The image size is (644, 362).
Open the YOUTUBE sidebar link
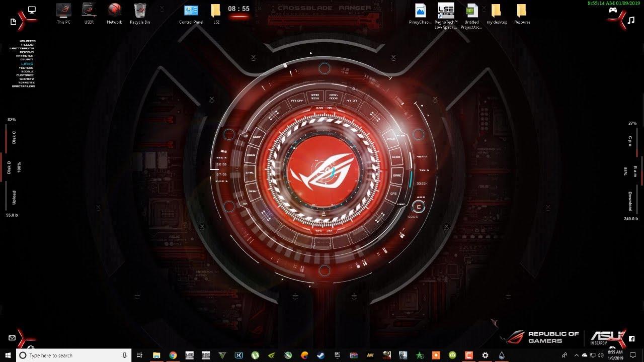coord(25,67)
